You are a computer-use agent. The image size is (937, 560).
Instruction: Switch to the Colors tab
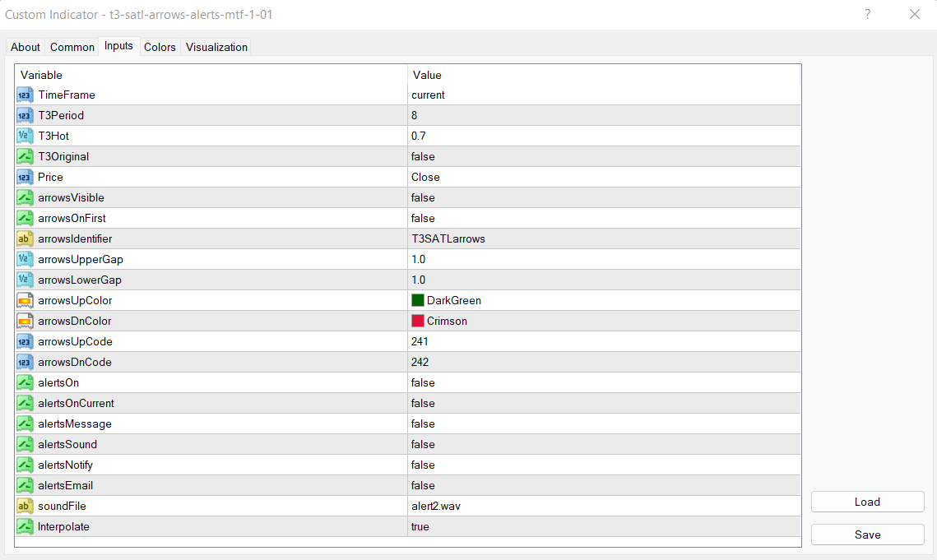(160, 48)
